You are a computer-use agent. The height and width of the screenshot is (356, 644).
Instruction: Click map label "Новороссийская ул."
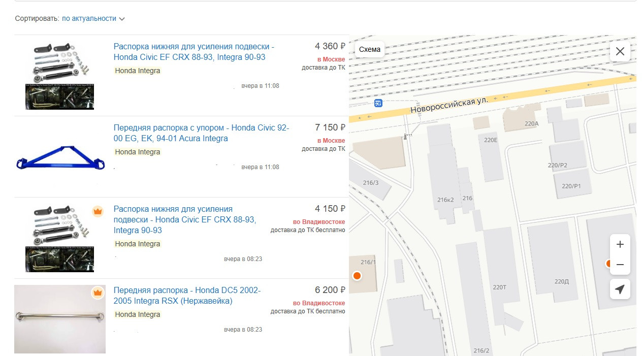[449, 105]
